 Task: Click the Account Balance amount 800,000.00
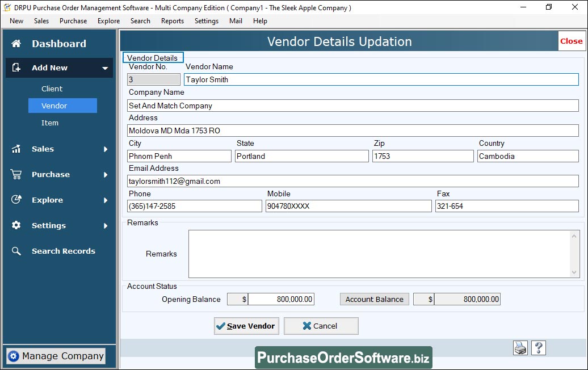467,299
